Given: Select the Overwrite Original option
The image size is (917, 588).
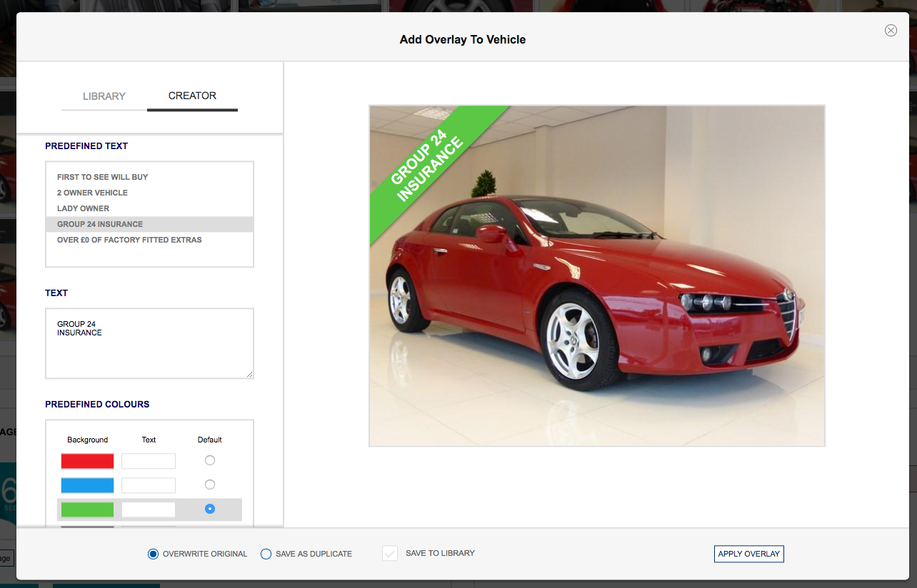Looking at the screenshot, I should click(x=153, y=554).
